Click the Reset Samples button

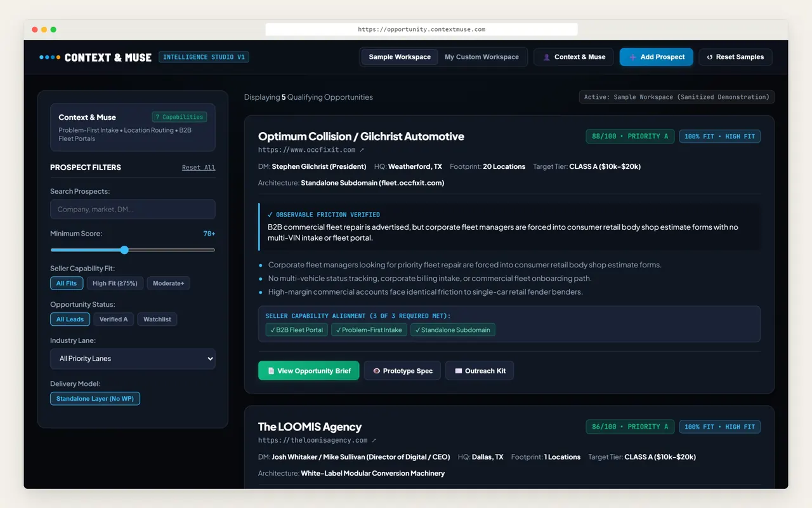pyautogui.click(x=735, y=57)
